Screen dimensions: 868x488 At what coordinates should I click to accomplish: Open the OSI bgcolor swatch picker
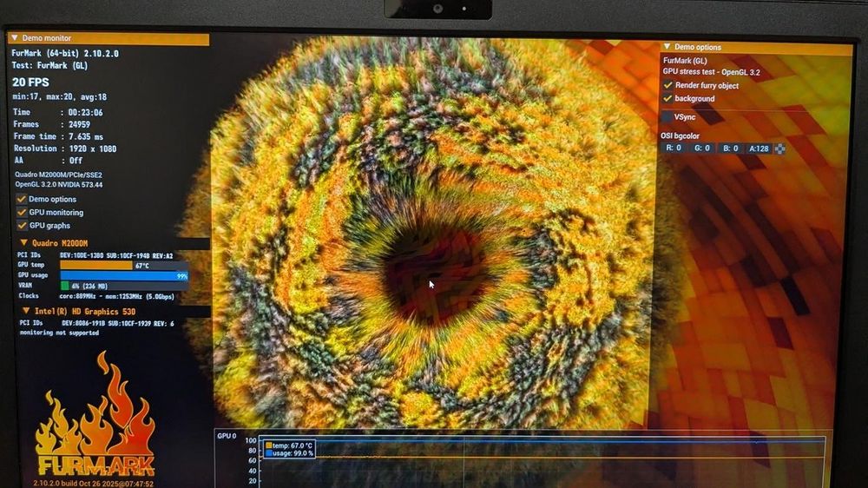[780, 148]
